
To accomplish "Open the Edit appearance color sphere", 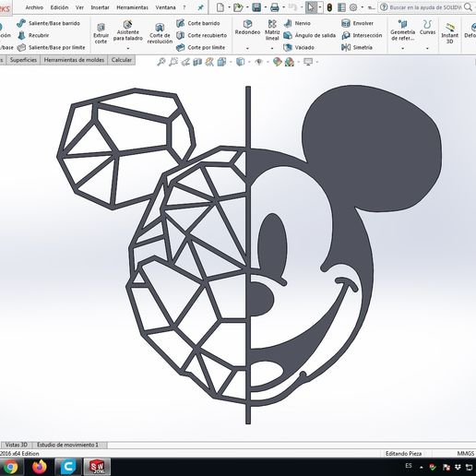I will [x=277, y=62].
